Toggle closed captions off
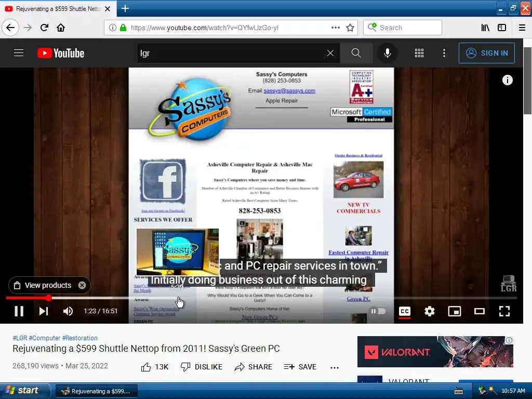532x399 pixels. coord(404,311)
